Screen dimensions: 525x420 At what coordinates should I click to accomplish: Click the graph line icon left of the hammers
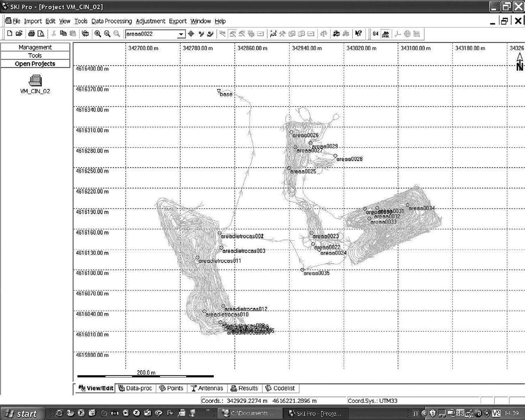coord(273,33)
